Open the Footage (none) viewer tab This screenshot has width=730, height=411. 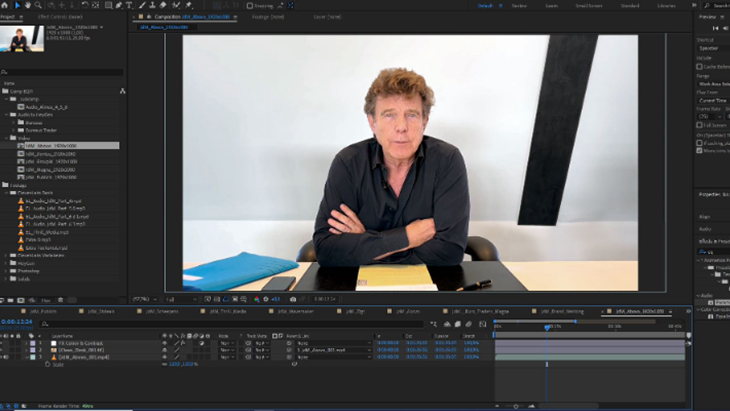268,17
